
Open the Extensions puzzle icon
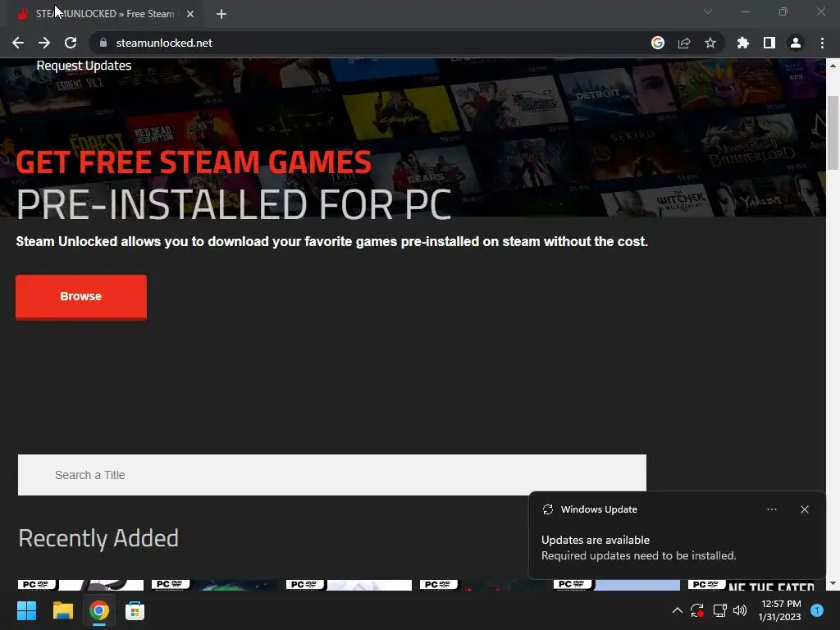743,43
